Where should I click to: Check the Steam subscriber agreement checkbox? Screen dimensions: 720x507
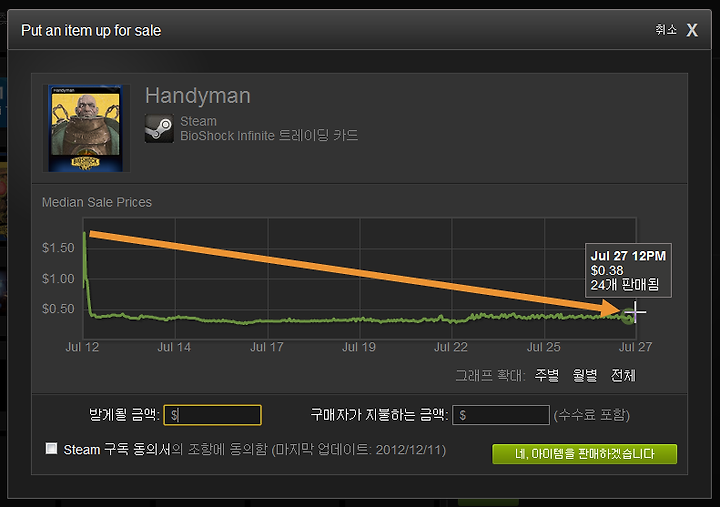[x=51, y=448]
